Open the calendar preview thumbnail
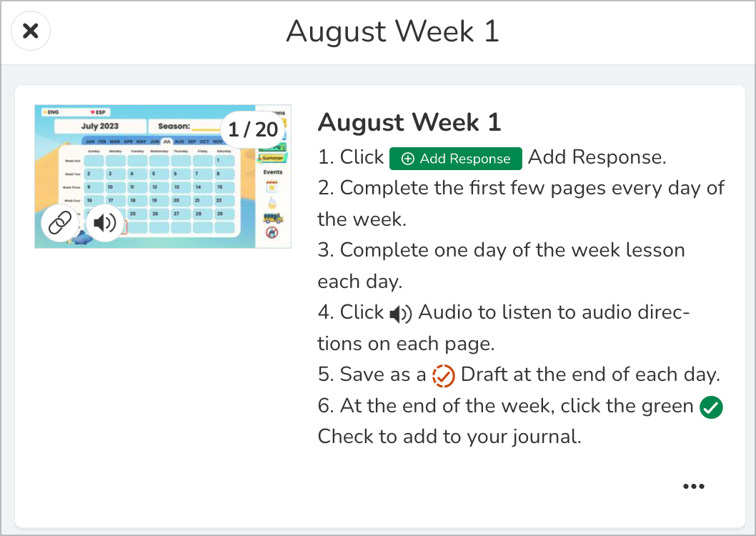Viewport: 756px width, 536px height. coord(163,176)
